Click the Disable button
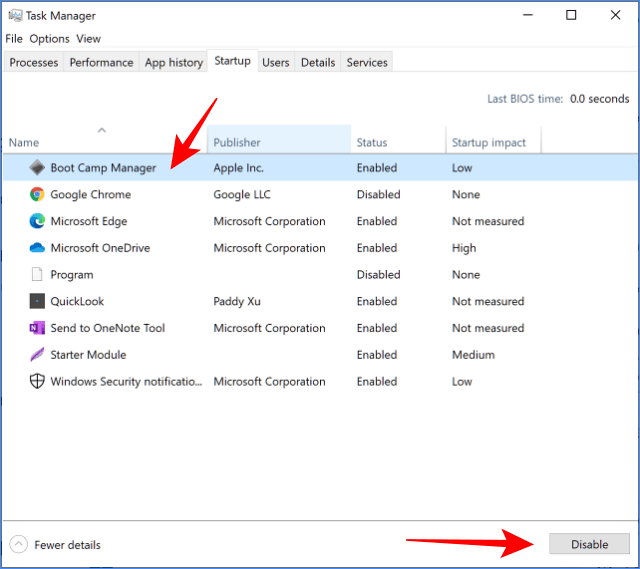 pyautogui.click(x=589, y=544)
